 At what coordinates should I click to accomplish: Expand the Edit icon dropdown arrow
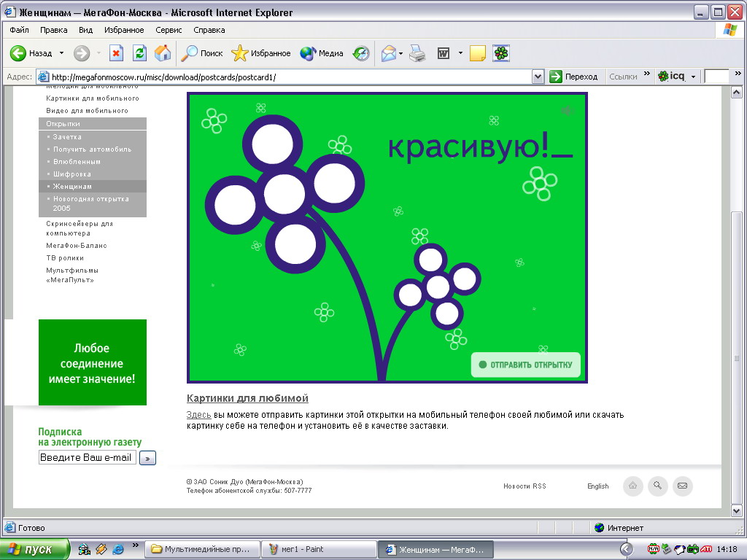[460, 53]
